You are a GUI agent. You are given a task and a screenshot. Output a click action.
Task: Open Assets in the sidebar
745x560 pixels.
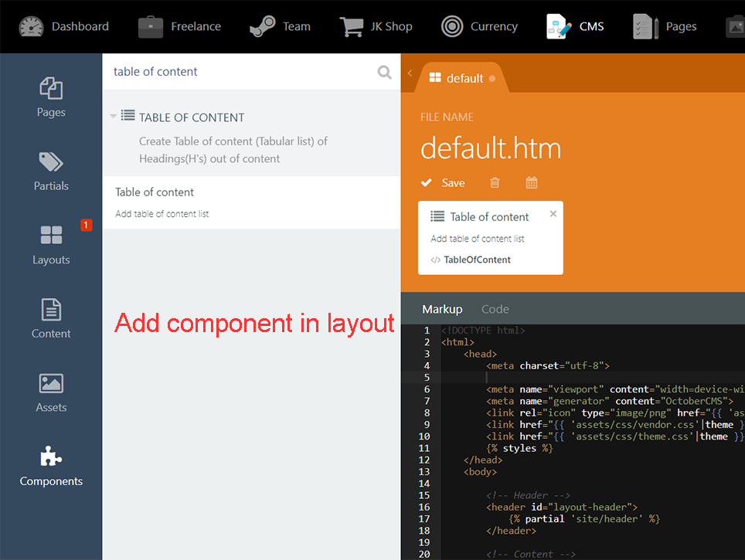click(51, 393)
